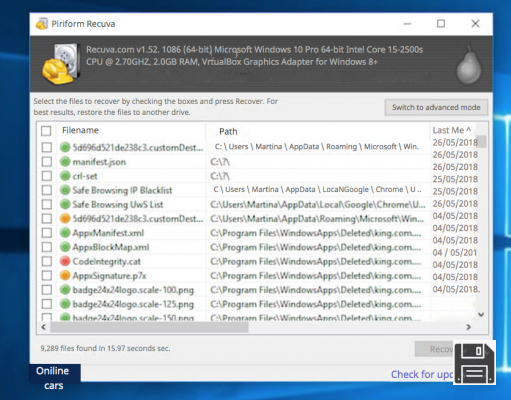511x400 pixels.
Task: Check the box for crl-set
Action: point(47,176)
